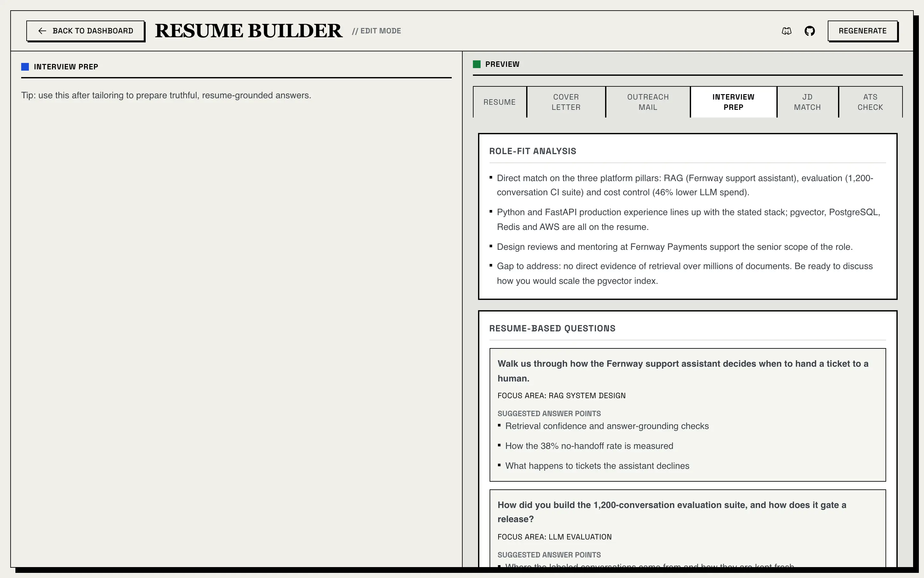Click 'How the 38% no-handoff rate' bullet
The image size is (924, 578).
pos(589,446)
